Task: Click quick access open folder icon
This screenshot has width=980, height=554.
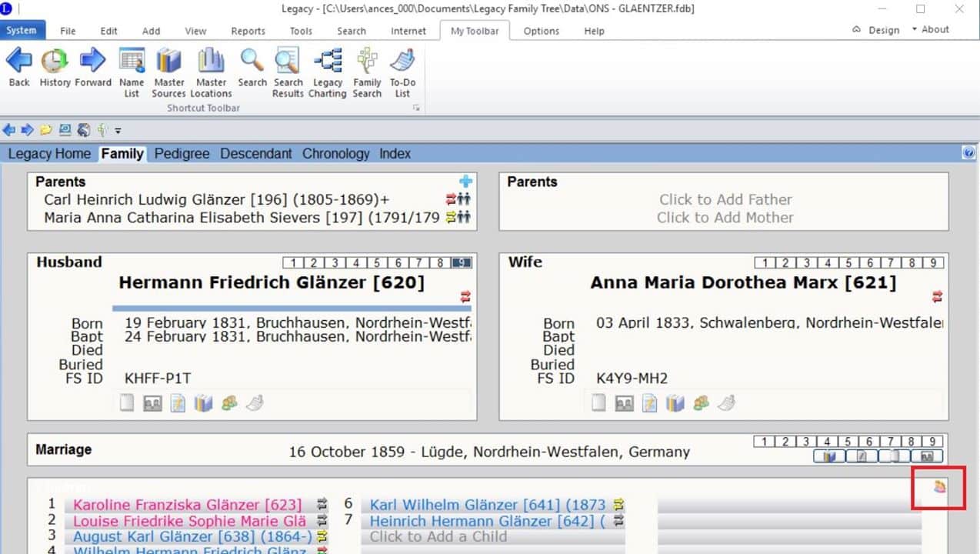Action: click(46, 129)
